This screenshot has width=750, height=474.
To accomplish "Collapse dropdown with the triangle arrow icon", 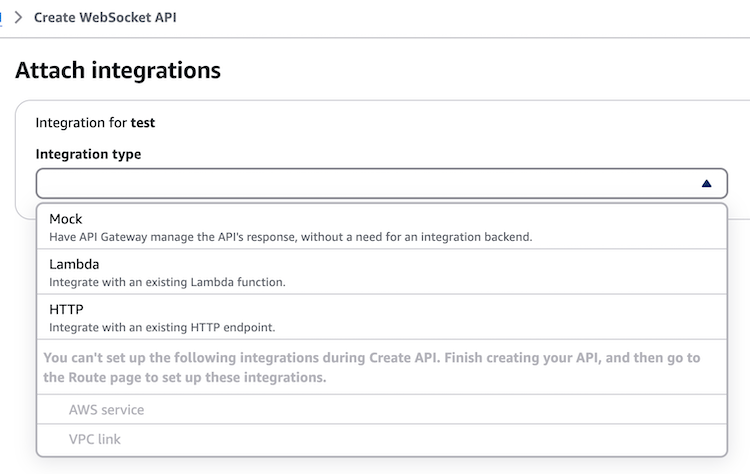I will point(706,184).
